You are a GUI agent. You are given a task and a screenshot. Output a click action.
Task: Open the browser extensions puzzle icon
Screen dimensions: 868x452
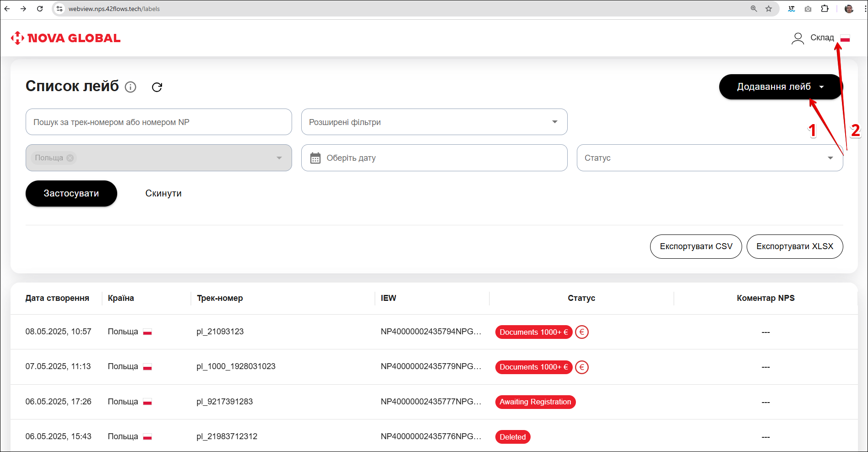[x=825, y=9]
